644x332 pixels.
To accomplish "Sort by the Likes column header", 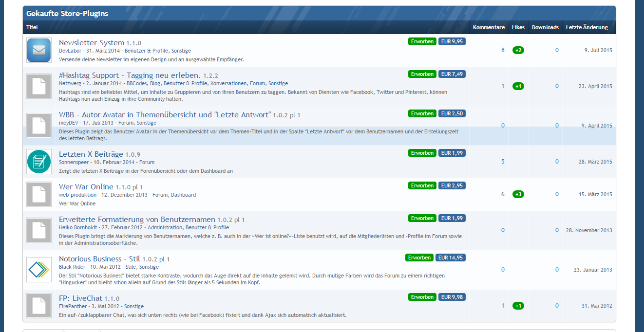I will [518, 27].
